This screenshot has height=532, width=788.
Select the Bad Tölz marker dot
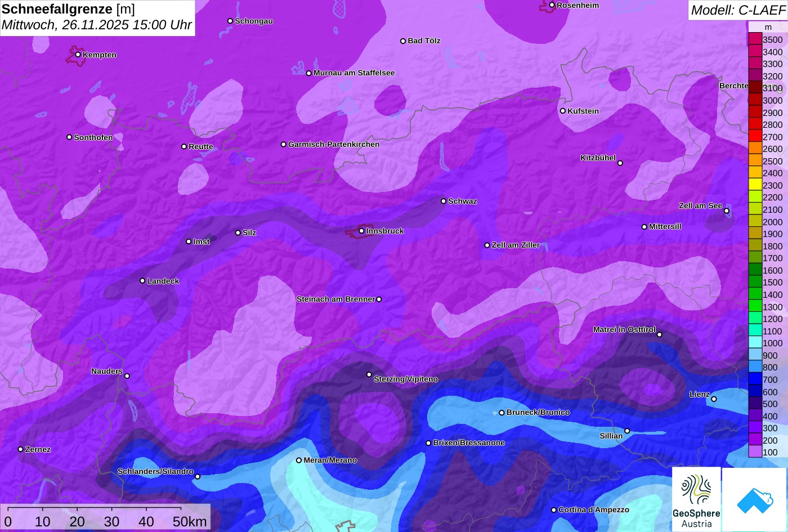click(403, 41)
